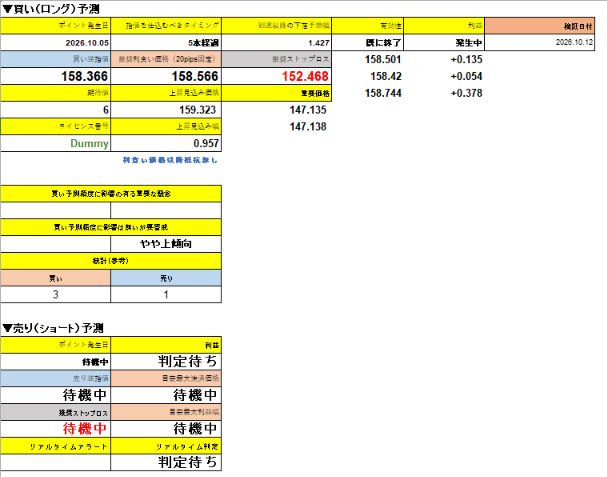
Task: Click the リアルタイムアラート header cell
Action: 55,446
